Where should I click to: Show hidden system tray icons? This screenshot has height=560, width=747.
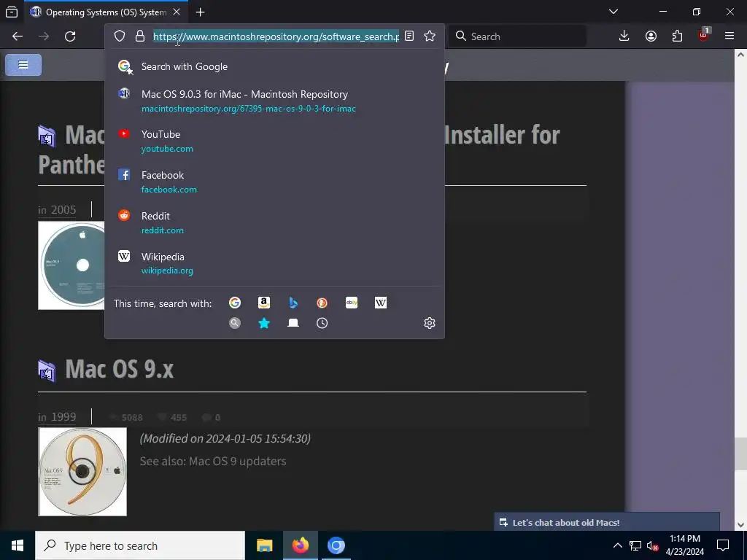click(617, 545)
